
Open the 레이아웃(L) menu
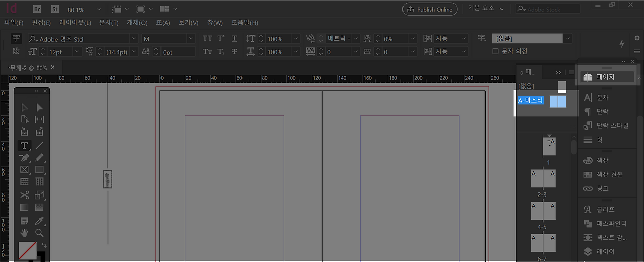coord(75,23)
